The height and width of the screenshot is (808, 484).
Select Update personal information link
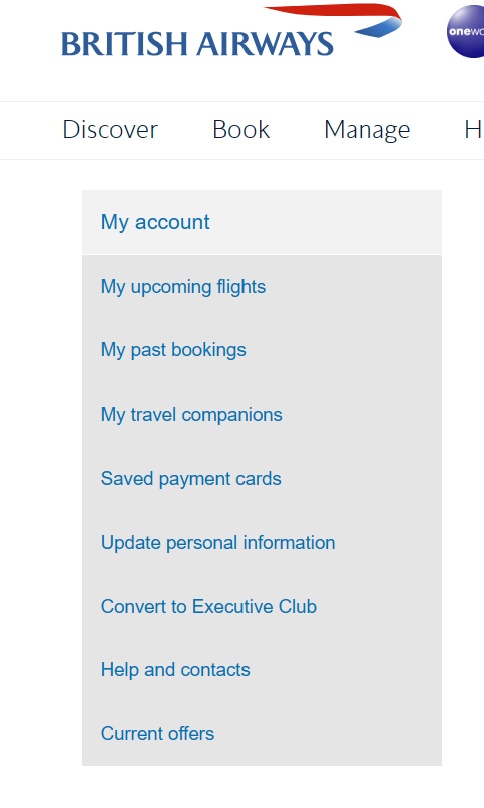coord(218,543)
